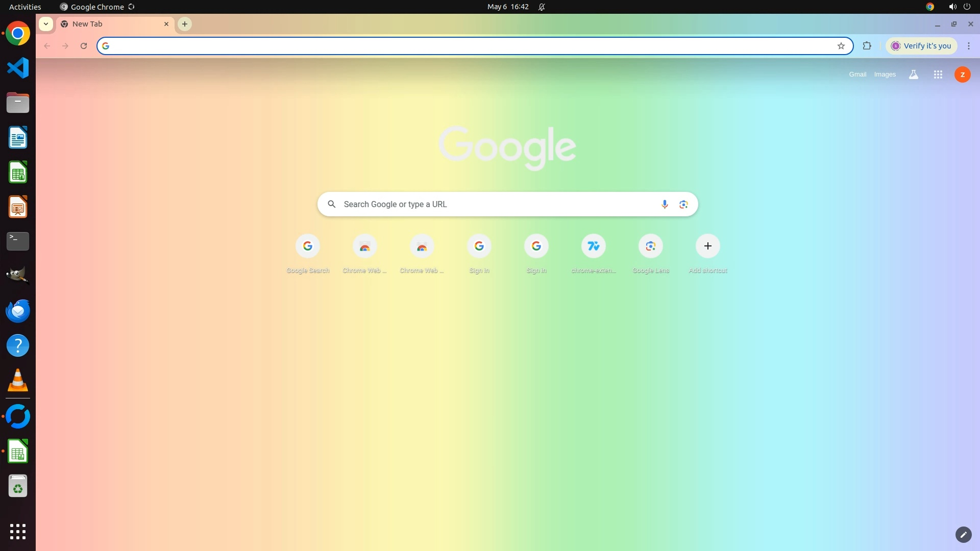Click Verify it's you button
Image resolution: width=980 pixels, height=551 pixels.
point(921,46)
